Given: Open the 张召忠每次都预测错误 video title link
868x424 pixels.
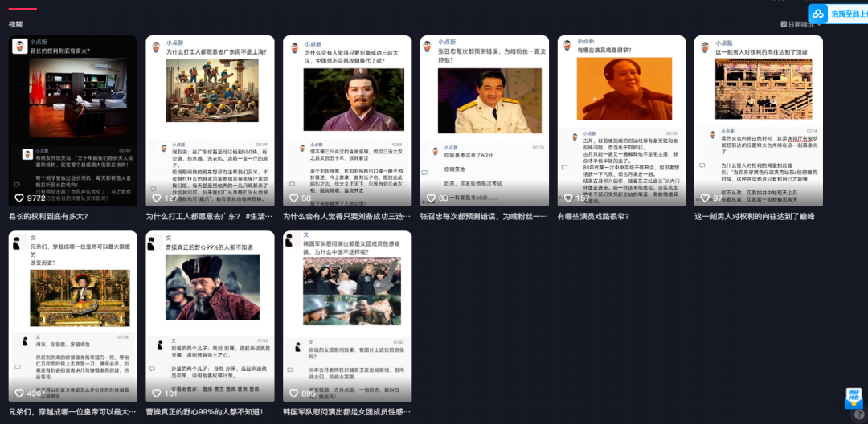Looking at the screenshot, I should tap(485, 216).
